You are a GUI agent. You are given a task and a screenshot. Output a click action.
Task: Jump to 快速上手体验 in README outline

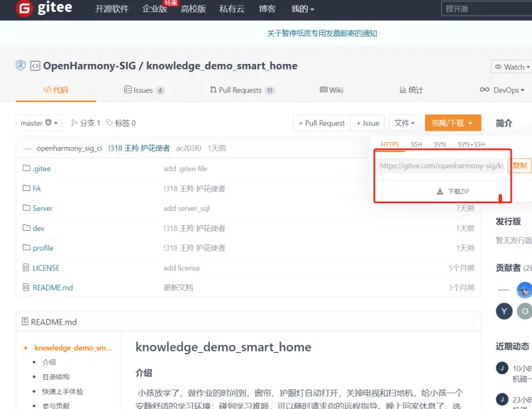tap(62, 391)
